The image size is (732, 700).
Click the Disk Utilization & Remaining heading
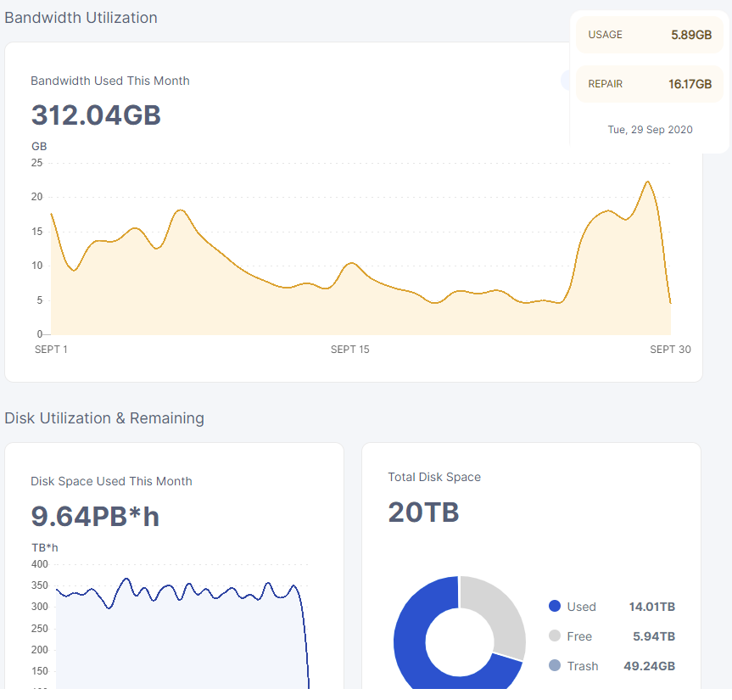[104, 418]
